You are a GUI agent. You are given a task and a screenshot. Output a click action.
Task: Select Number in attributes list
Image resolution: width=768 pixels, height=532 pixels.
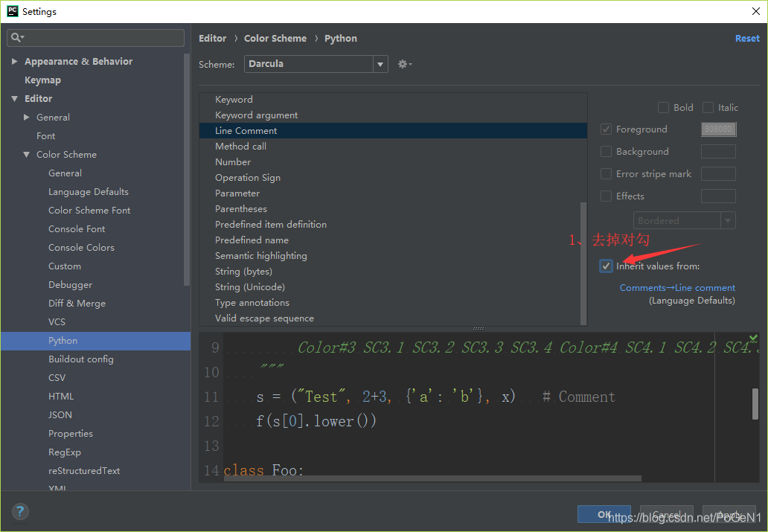233,162
